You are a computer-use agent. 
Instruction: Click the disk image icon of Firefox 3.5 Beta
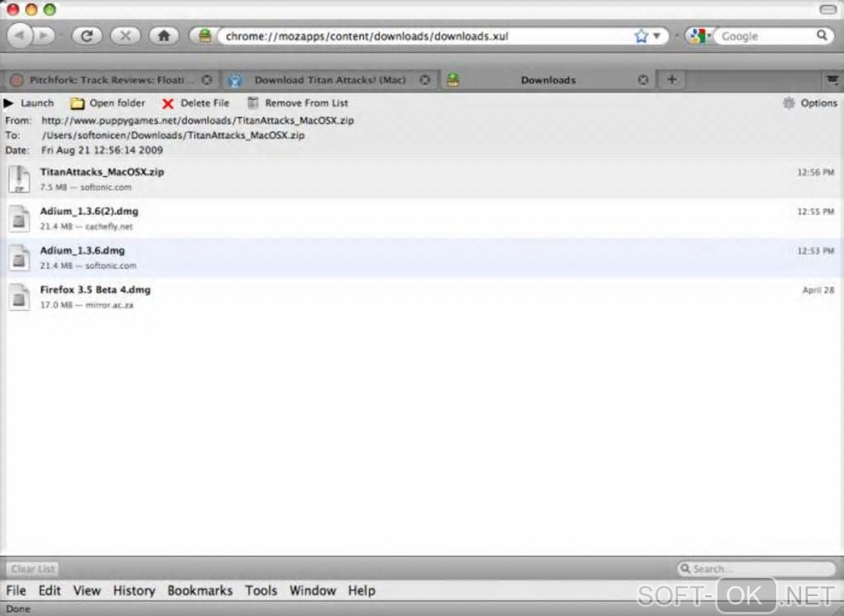[19, 297]
